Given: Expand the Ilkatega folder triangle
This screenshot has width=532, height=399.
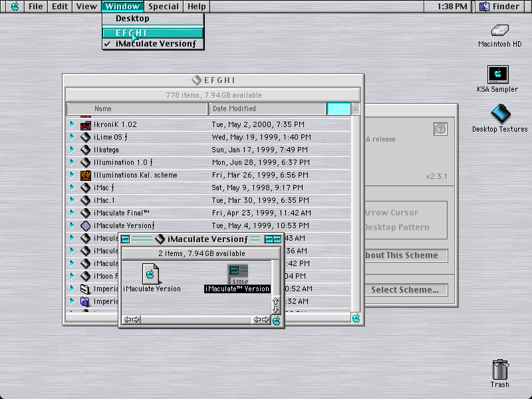Looking at the screenshot, I should (72, 150).
